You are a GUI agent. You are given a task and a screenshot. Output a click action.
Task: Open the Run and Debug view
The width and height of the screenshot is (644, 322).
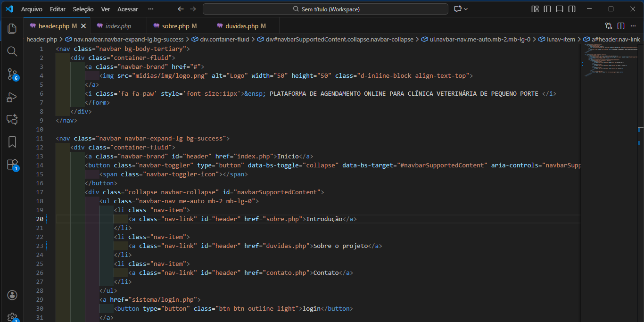tap(12, 97)
